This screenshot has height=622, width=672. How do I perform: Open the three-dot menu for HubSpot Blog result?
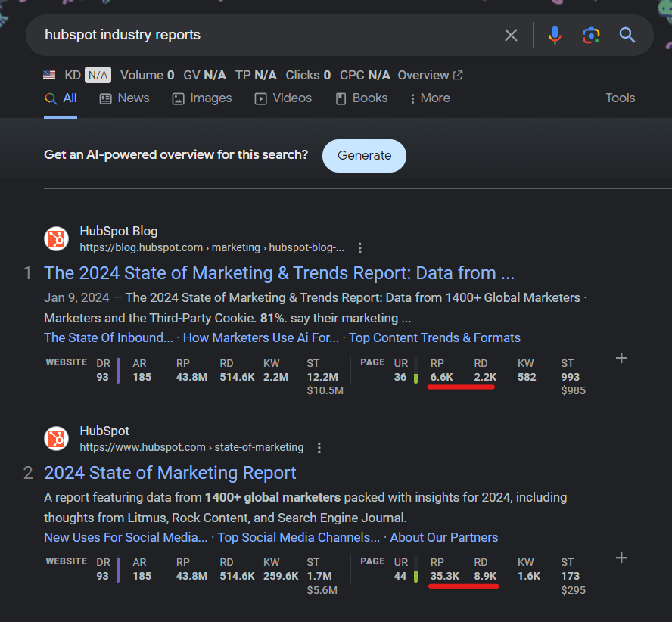tap(360, 247)
